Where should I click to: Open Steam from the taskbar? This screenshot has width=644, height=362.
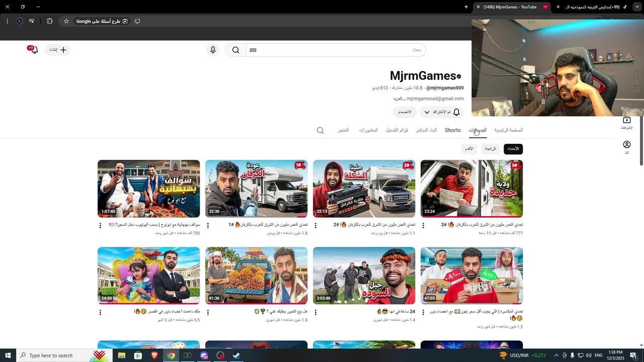pyautogui.click(x=236, y=355)
